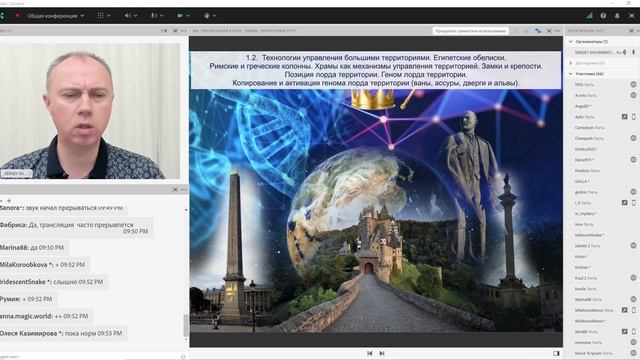Collapse the Организаторы group
Screen dimensions: 640x360
(571, 42)
